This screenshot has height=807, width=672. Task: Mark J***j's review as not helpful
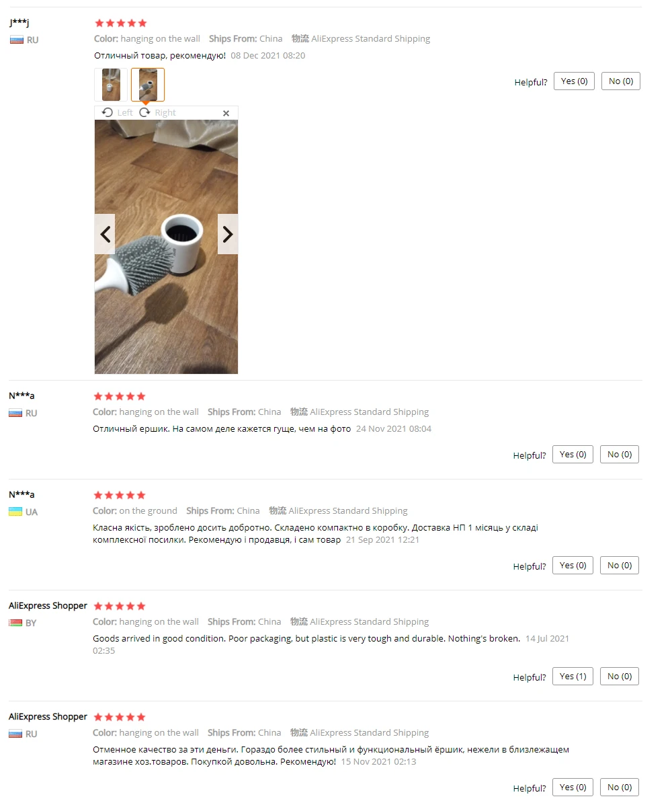coord(621,81)
